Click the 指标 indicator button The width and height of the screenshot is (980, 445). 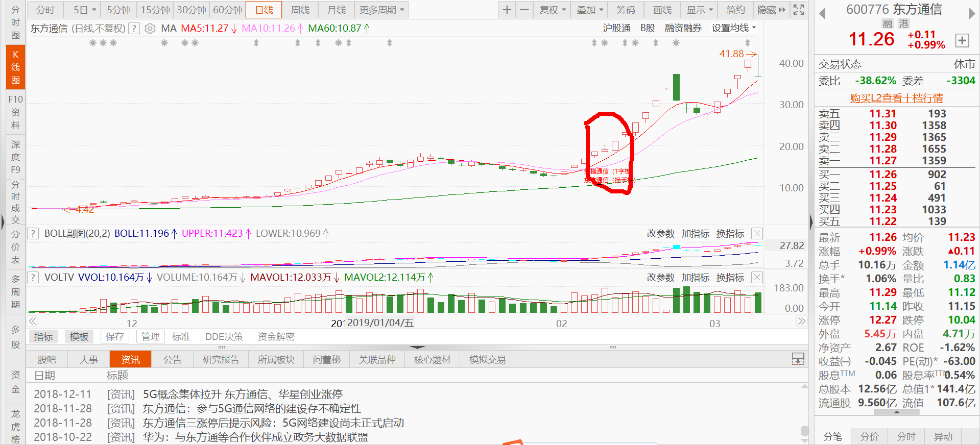click(x=43, y=337)
